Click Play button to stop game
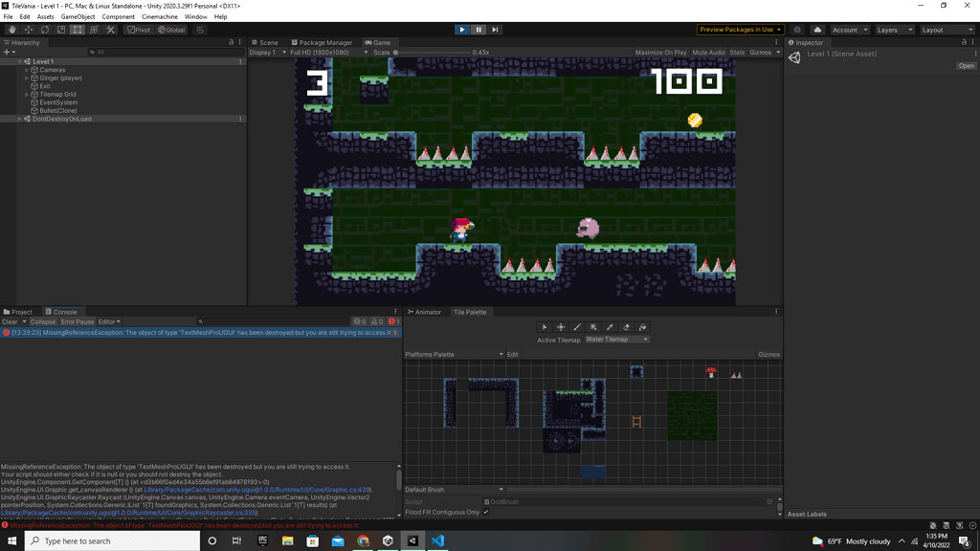The width and height of the screenshot is (980, 551). [462, 30]
